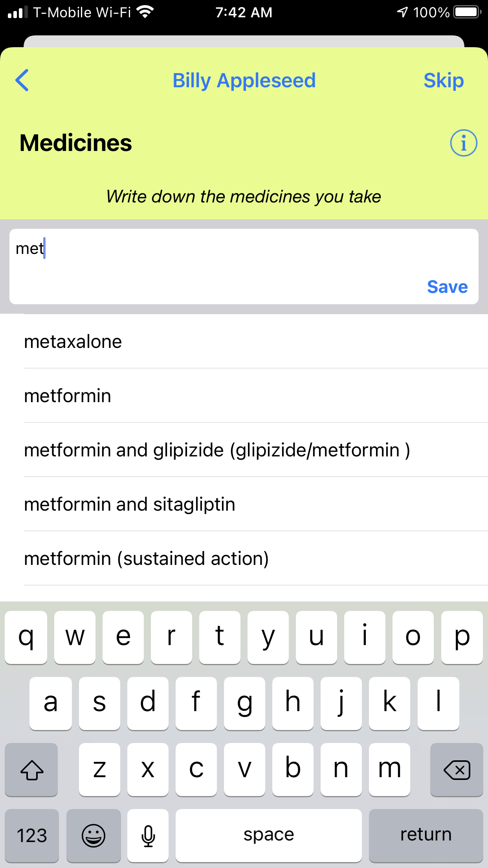488x868 pixels.
Task: Tap the location arrow status icon
Action: [x=402, y=12]
